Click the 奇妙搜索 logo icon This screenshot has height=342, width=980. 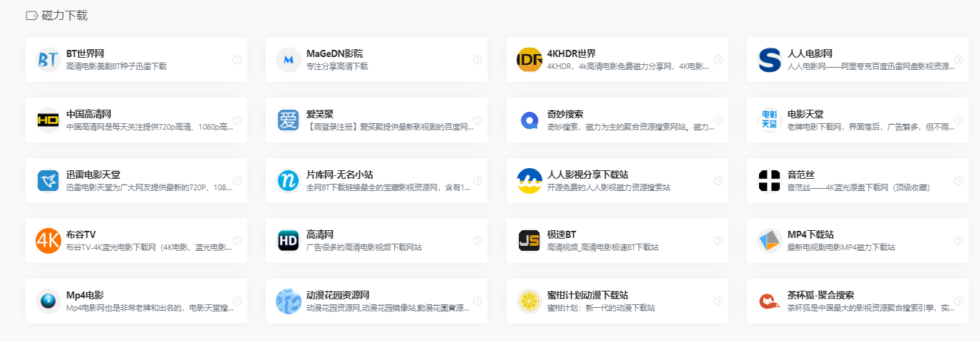[530, 120]
